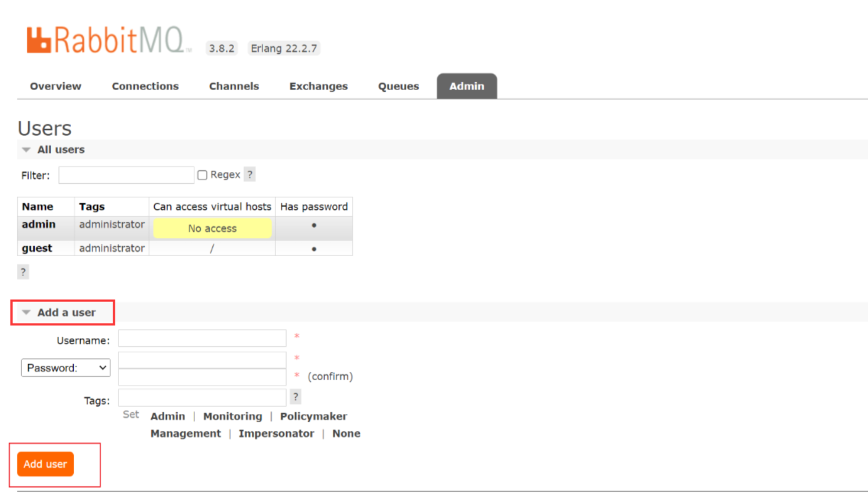The height and width of the screenshot is (494, 868).
Task: Click the administrator tag in guest row
Action: point(112,248)
